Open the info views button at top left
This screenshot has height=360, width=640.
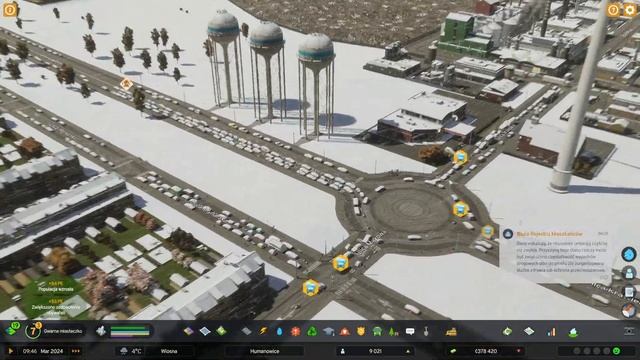pos(10,9)
